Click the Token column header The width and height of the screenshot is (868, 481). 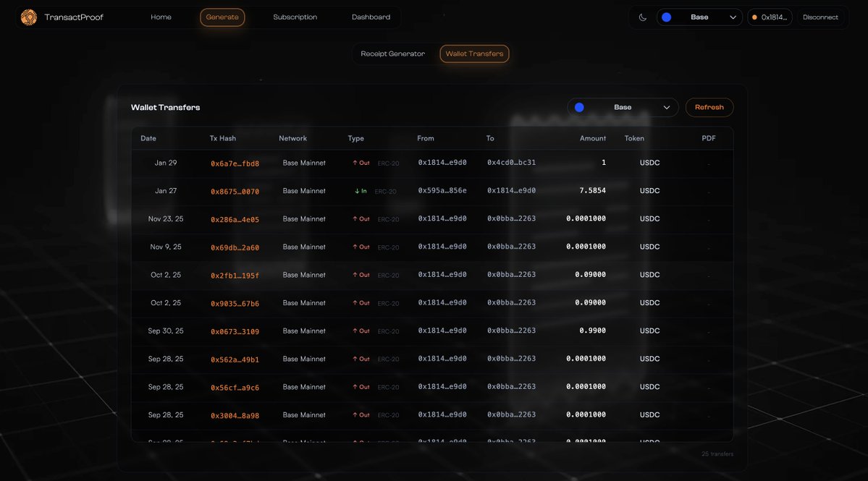tap(634, 138)
